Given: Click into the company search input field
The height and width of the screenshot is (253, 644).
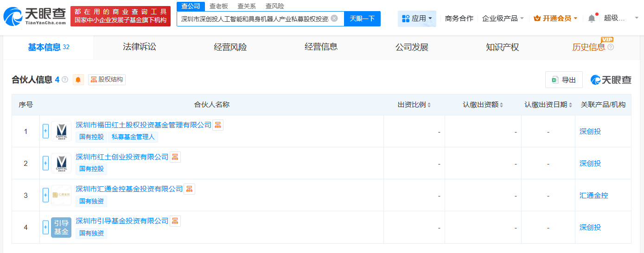Looking at the screenshot, I should (254, 19).
